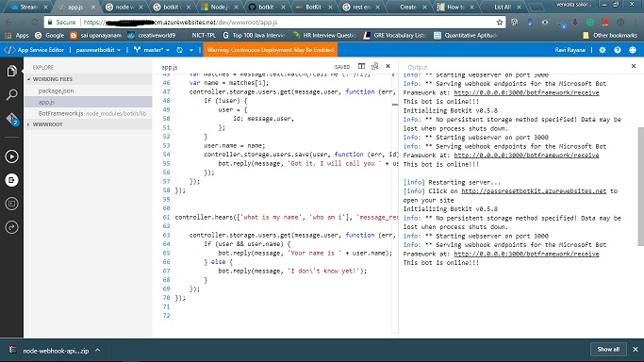Click the open preview icon next to split

pos(374,66)
